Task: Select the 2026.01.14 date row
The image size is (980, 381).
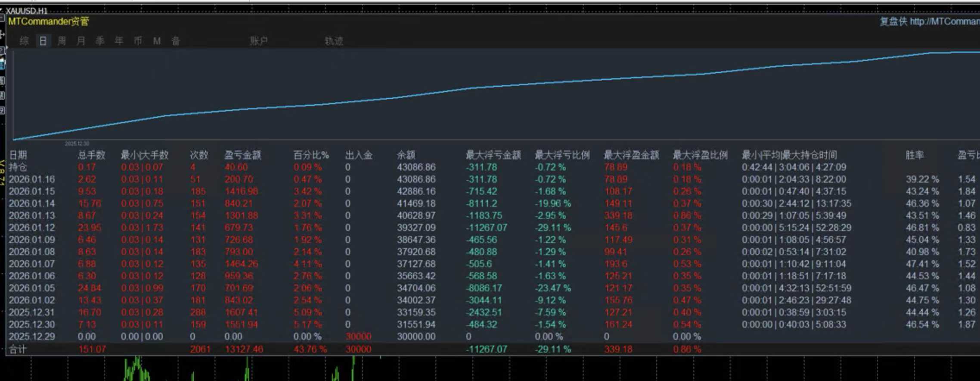Action: pos(32,203)
